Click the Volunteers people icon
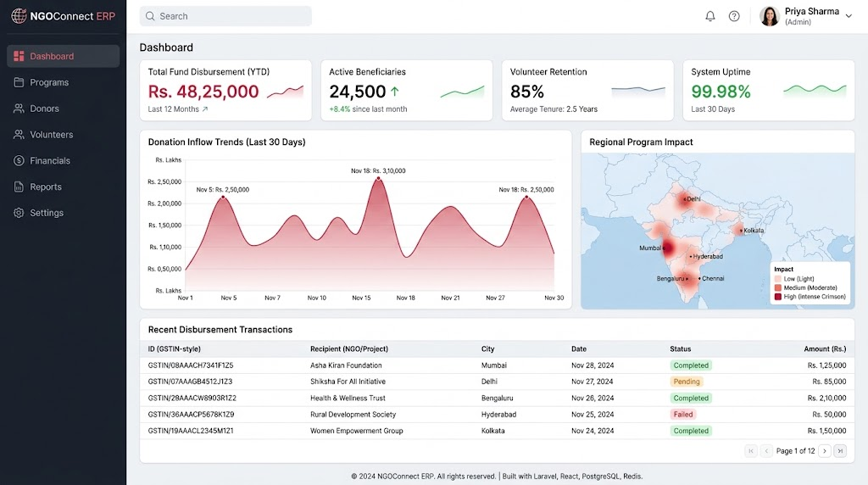The width and height of the screenshot is (868, 485). click(x=19, y=135)
